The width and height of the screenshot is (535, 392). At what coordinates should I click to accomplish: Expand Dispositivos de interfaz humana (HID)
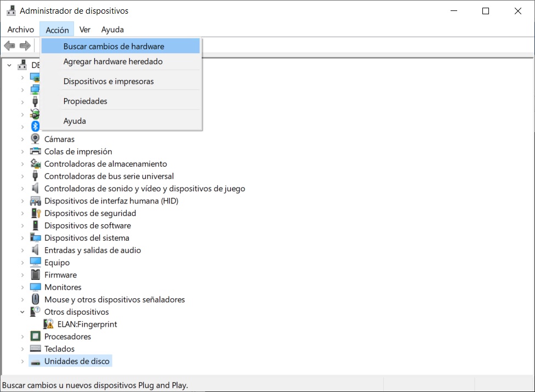[x=22, y=201]
